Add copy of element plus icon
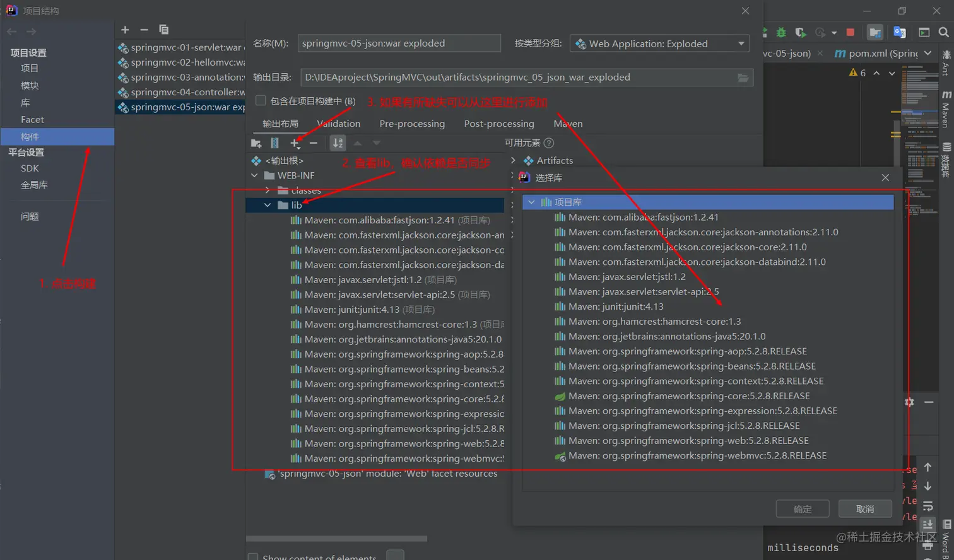This screenshot has width=954, height=560. (x=295, y=143)
